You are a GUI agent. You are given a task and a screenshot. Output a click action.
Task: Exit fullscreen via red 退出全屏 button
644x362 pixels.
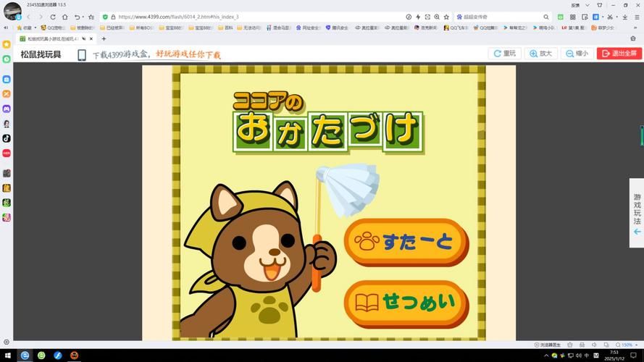tap(619, 54)
